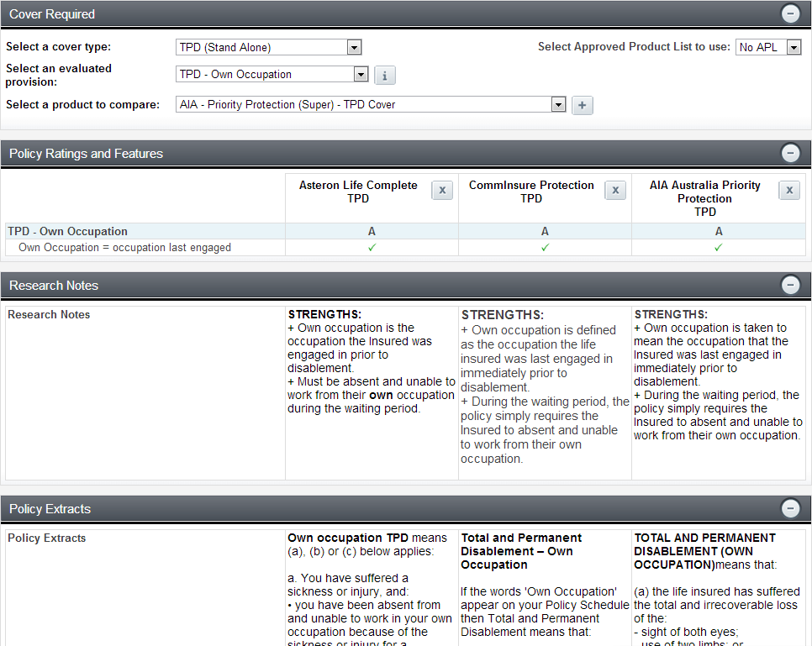This screenshot has width=812, height=646.
Task: Click 'Select an evaluated provision:' label
Action: pos(59,75)
